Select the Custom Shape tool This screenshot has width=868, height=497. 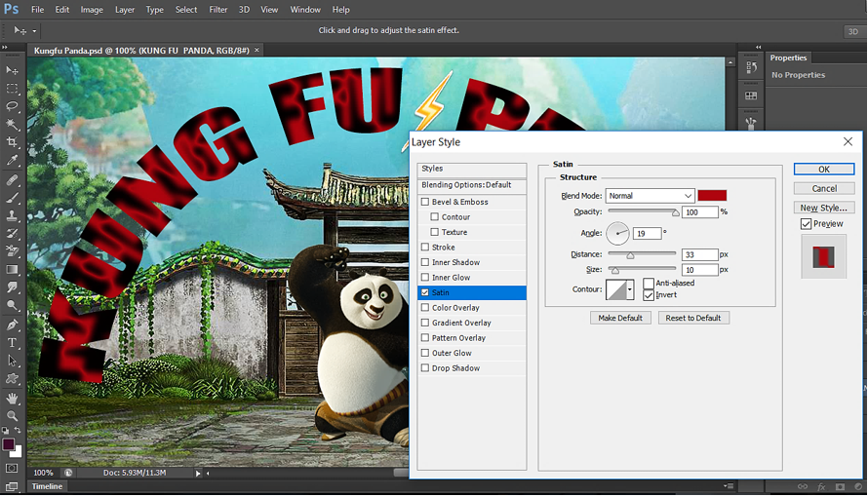point(12,379)
